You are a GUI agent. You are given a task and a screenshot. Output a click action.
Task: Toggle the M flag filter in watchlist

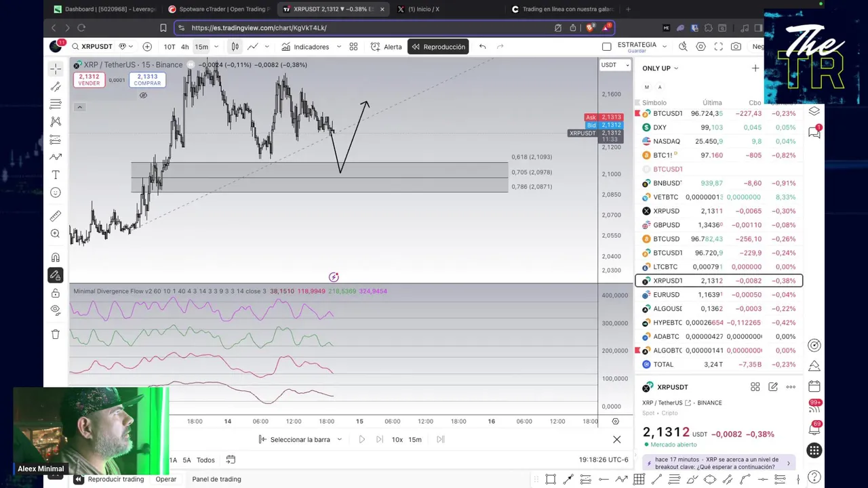coord(646,87)
